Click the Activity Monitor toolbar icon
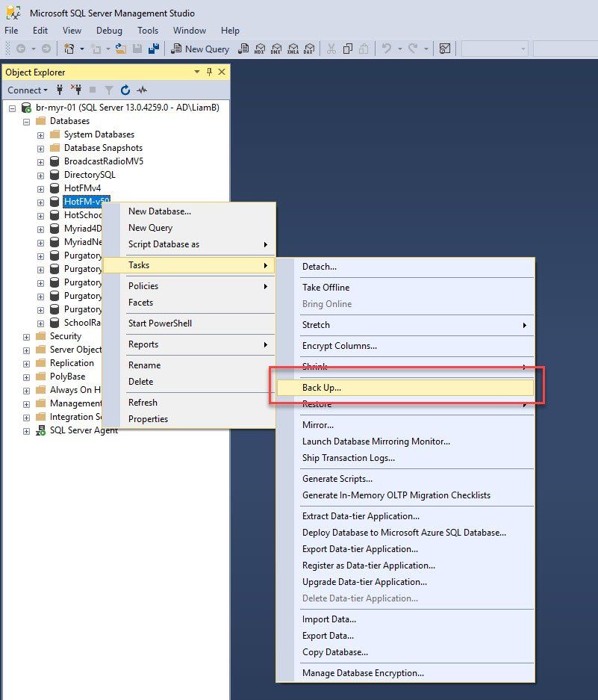 (445, 49)
